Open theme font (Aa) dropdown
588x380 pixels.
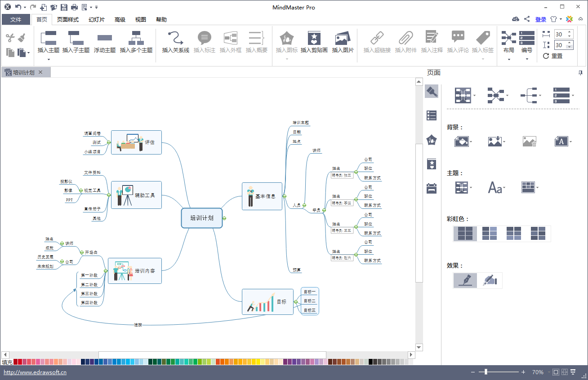coord(497,188)
